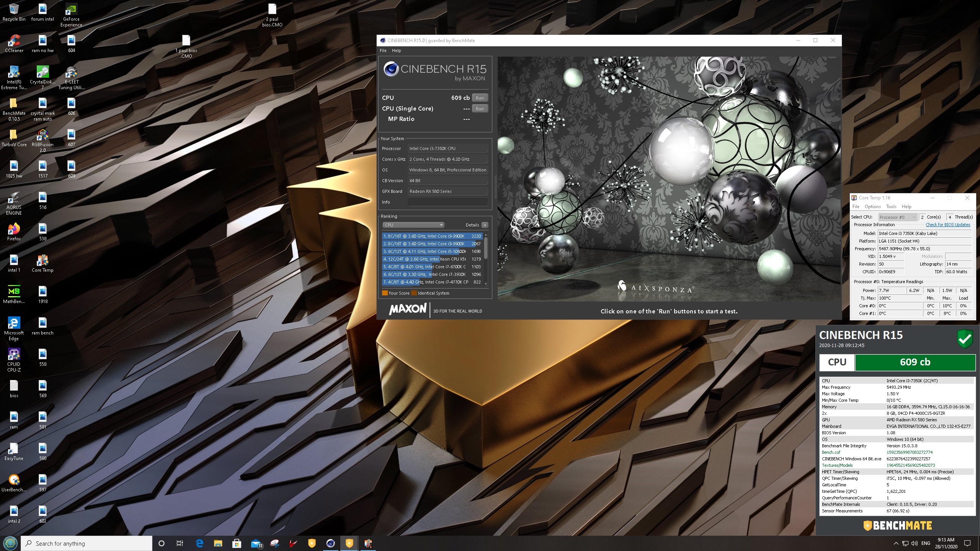Open File menu in Core Temp

(x=856, y=207)
